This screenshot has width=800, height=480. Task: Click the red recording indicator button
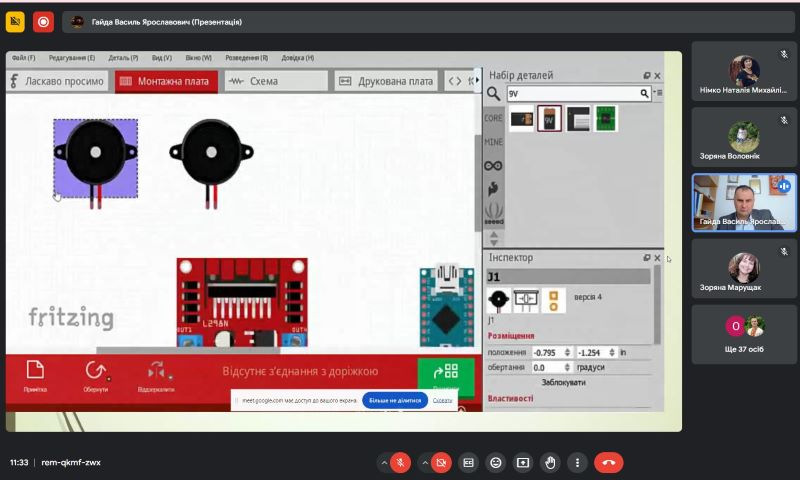click(x=43, y=22)
